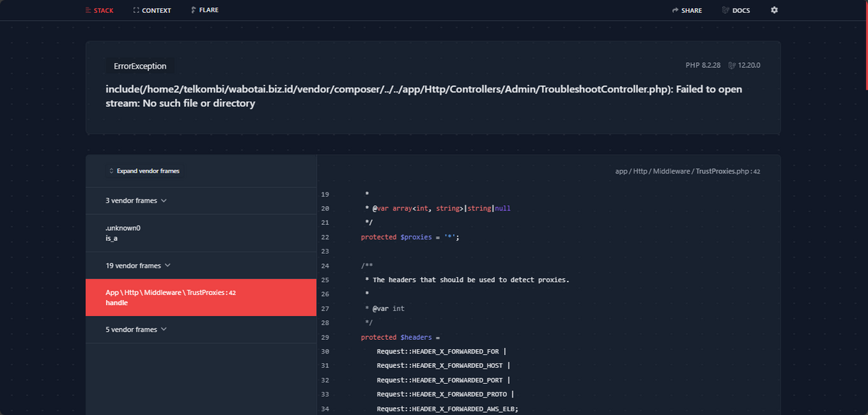868x415 pixels.
Task: Open the TrustProxies.php:42 file path link
Action: pyautogui.click(x=687, y=171)
